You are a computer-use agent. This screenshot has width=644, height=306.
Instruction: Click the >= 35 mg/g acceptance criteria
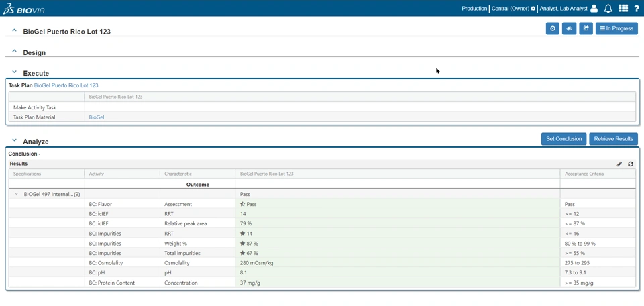tap(579, 283)
